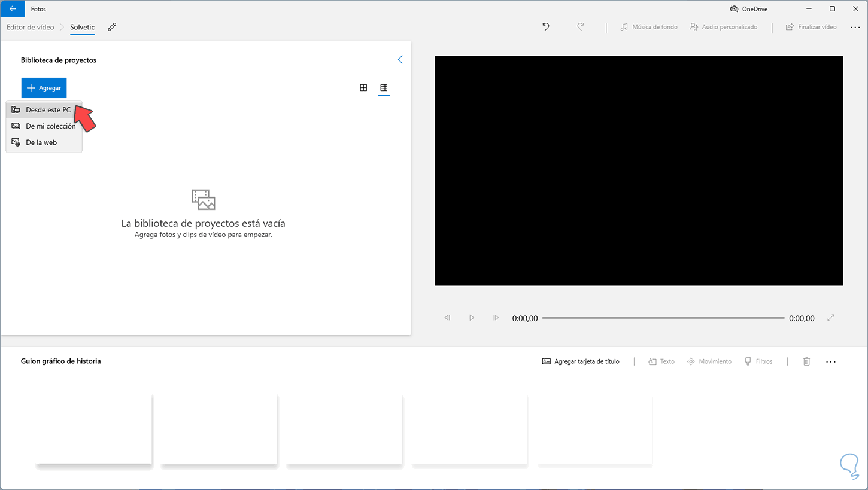Click the OneDrive status indicator
This screenshot has height=490, width=868.
pos(748,9)
